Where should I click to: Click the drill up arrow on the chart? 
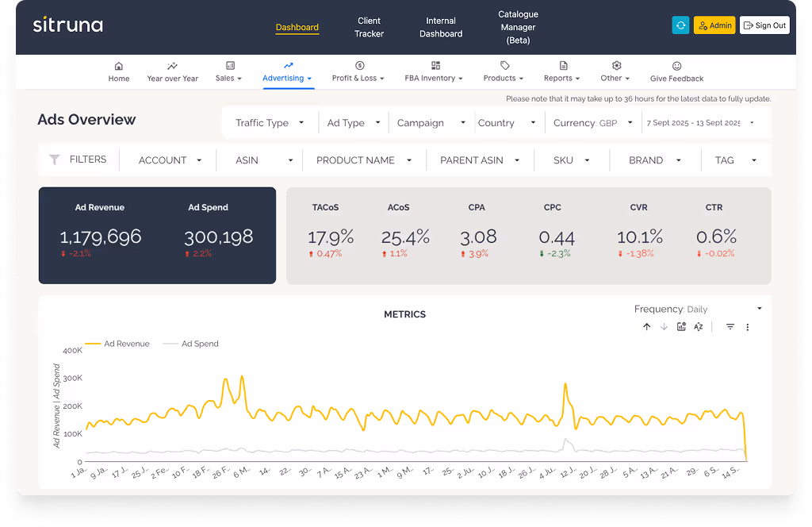(647, 326)
